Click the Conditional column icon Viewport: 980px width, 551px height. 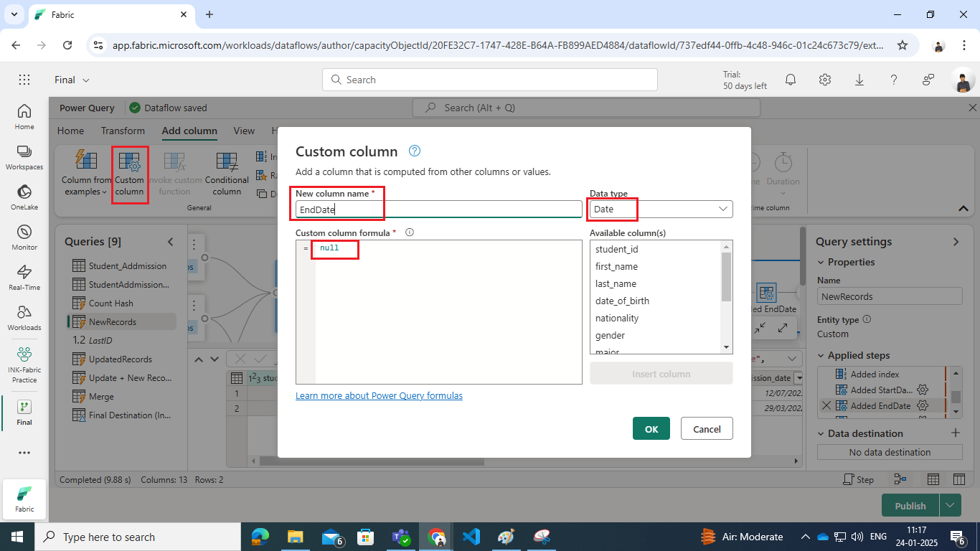point(227,161)
